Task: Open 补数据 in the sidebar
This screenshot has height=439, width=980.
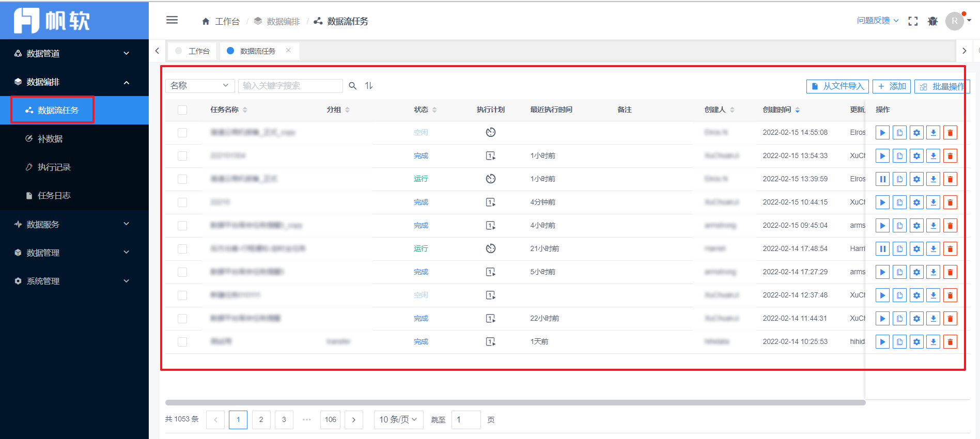Action: pos(74,138)
